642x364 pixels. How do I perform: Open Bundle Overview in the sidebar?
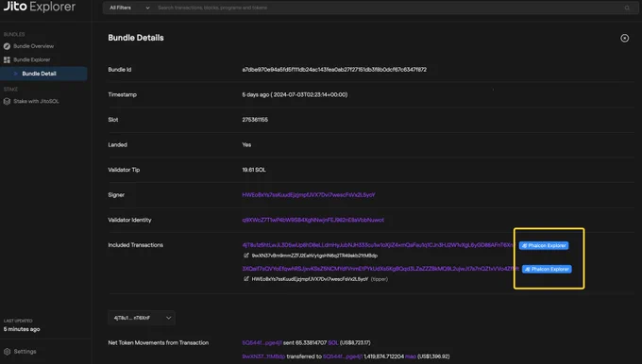tap(34, 46)
